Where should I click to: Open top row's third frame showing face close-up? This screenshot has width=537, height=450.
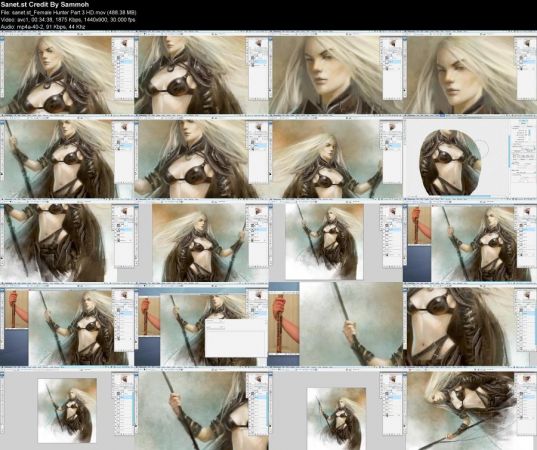tap(336, 73)
